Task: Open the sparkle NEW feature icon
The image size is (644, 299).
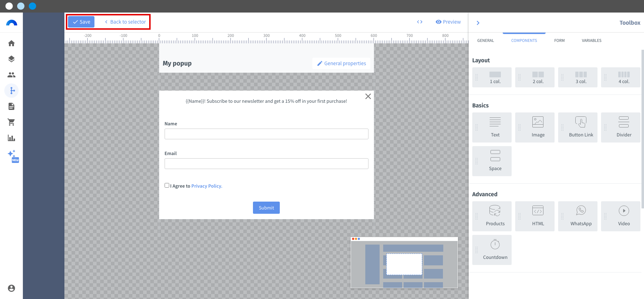Action: pos(13,156)
